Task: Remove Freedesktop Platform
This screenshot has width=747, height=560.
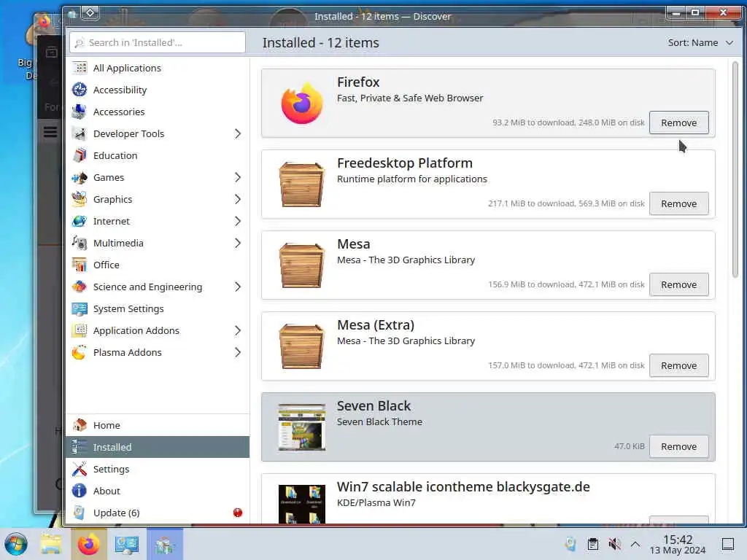Action: [679, 204]
